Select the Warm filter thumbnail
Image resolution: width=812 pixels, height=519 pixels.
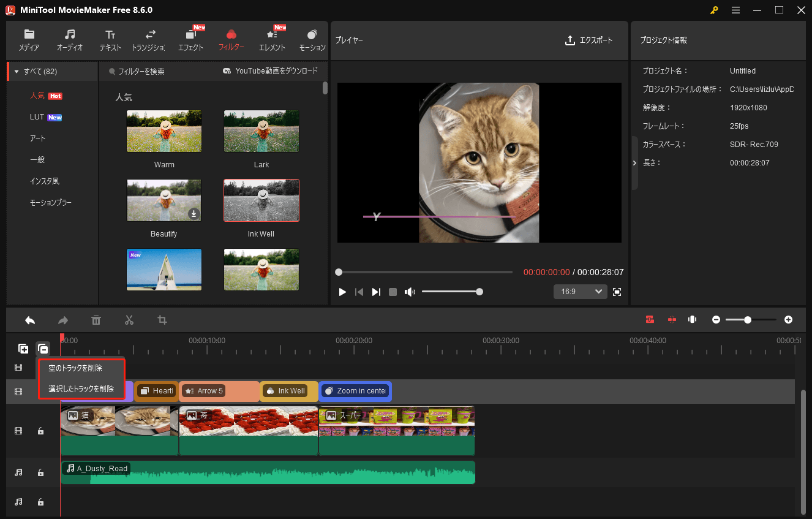pyautogui.click(x=164, y=131)
